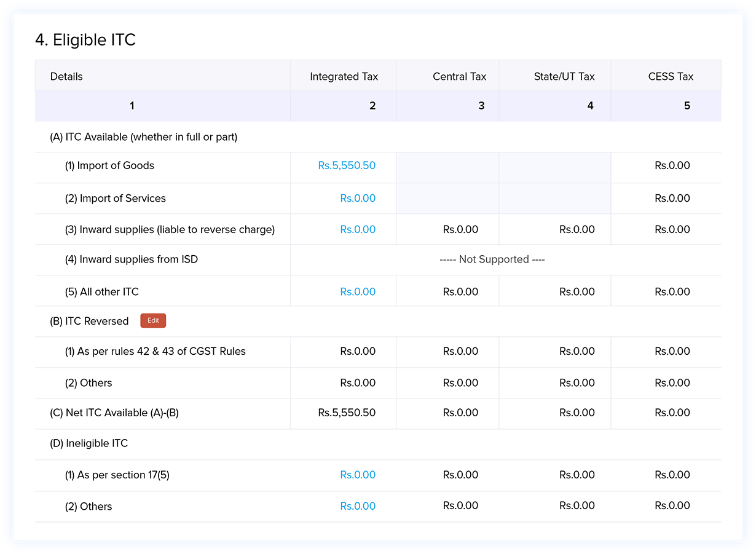This screenshot has height=554, width=756.
Task: Select '(4) Inward supplies from ISD' label
Action: coord(132,259)
